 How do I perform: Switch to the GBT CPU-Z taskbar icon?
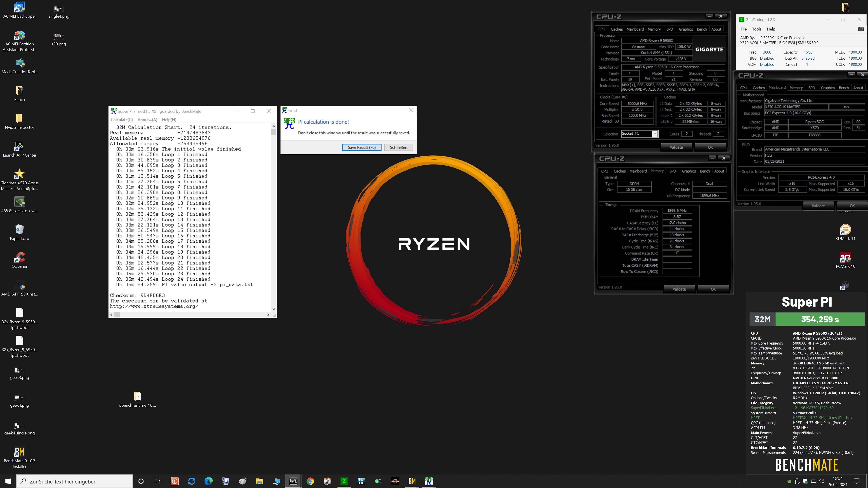point(293,481)
